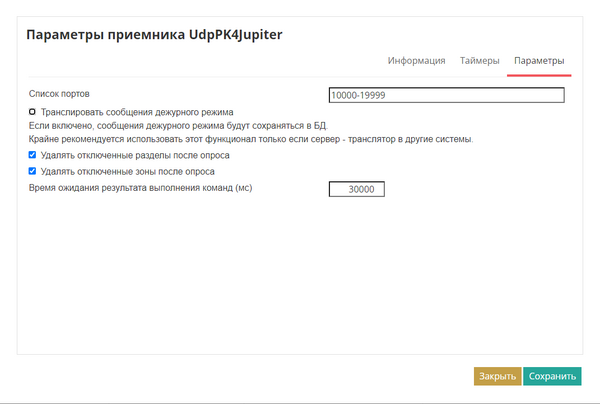The image size is (600, 404).
Task: Click the 'Список портов' label text
Action: pos(60,94)
